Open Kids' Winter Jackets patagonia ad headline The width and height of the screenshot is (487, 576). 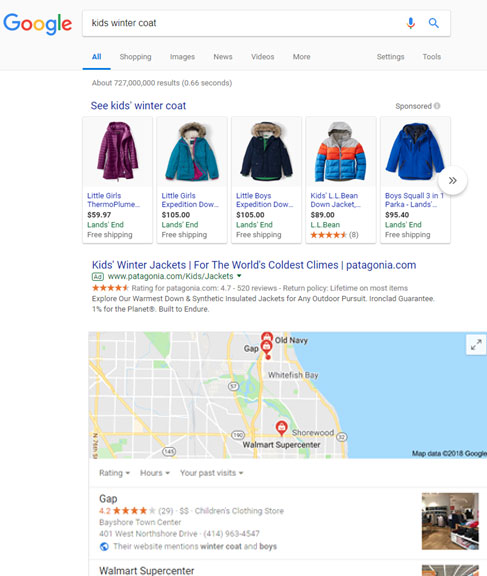tap(254, 265)
